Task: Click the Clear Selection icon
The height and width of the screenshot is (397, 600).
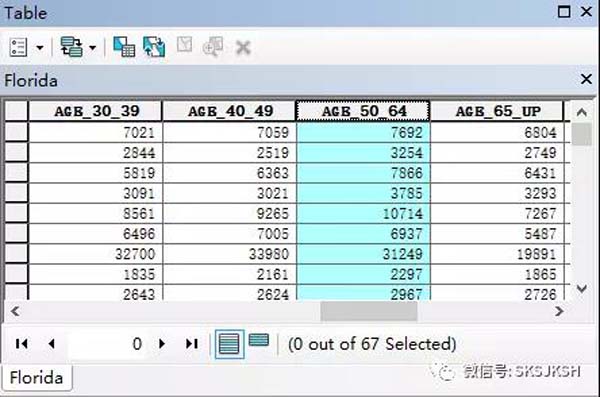Action: [x=184, y=45]
